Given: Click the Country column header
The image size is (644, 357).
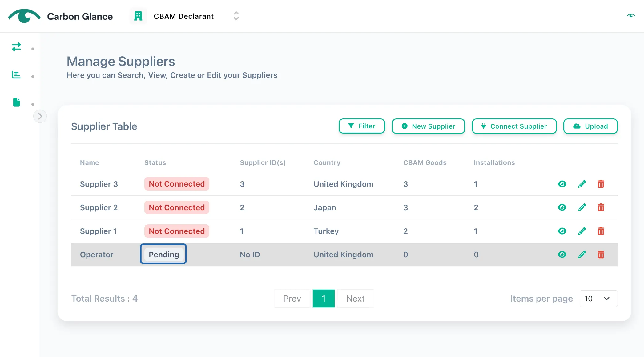Looking at the screenshot, I should pyautogui.click(x=327, y=162).
